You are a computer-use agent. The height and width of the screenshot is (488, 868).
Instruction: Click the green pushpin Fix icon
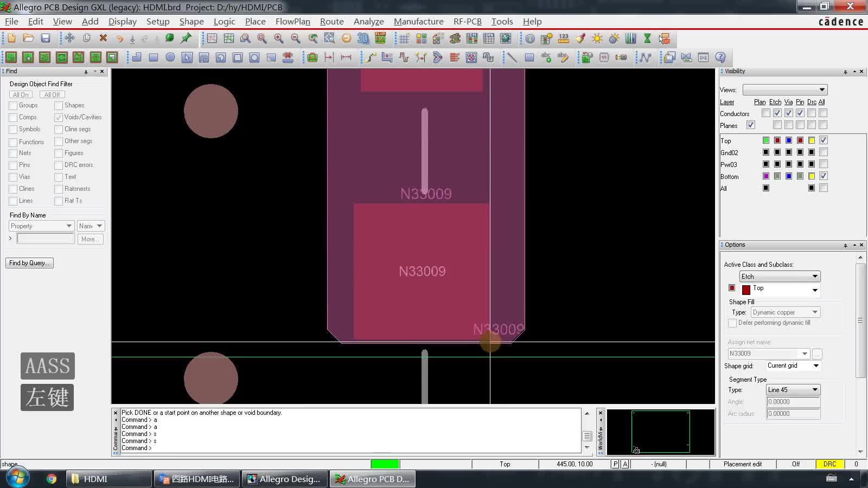[x=186, y=38]
